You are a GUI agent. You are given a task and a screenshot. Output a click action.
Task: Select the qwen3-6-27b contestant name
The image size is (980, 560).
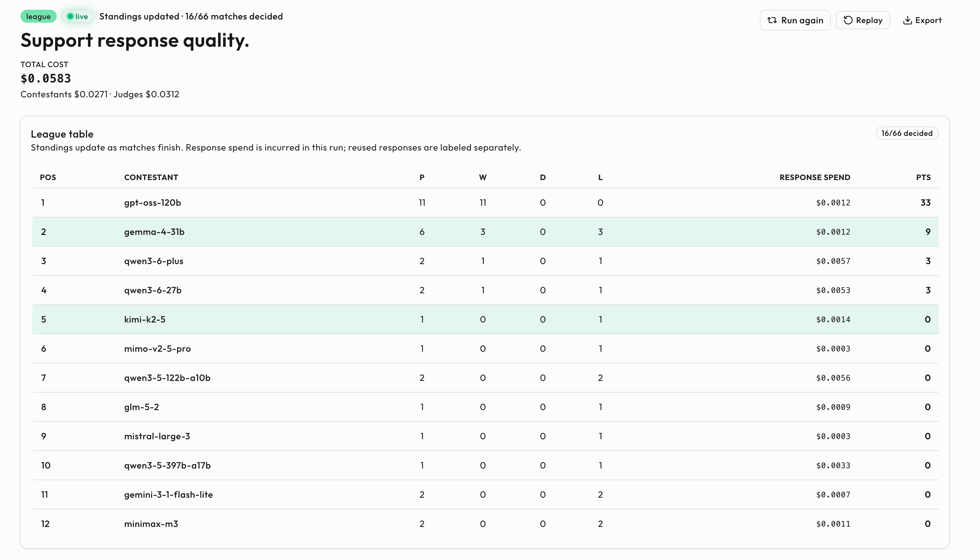point(152,290)
